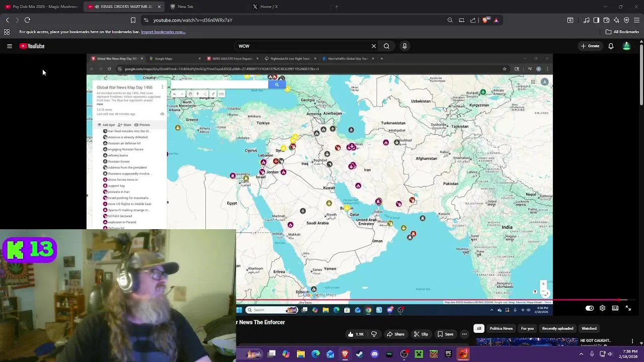Select the Politics News filter chip
Viewport: 644px width, 362px height.
pos(501,328)
